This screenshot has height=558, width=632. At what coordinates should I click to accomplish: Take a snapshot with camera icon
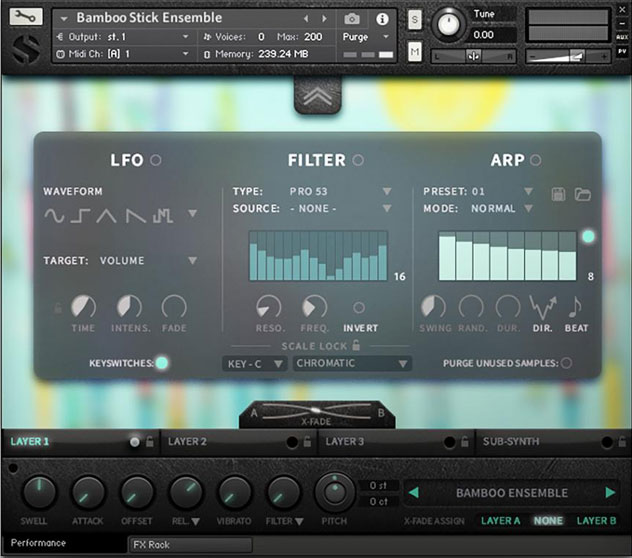pyautogui.click(x=352, y=19)
